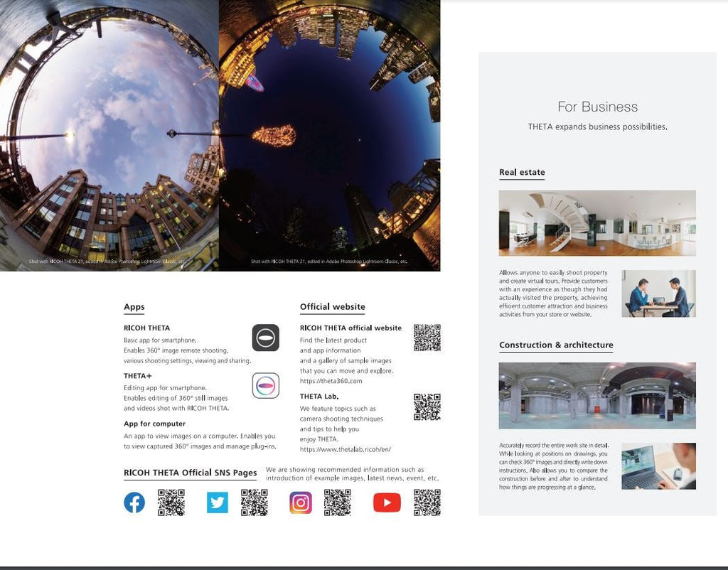The height and width of the screenshot is (570, 728).
Task: Click 'Allows anyone to easily shoot property' text
Action: [553, 273]
